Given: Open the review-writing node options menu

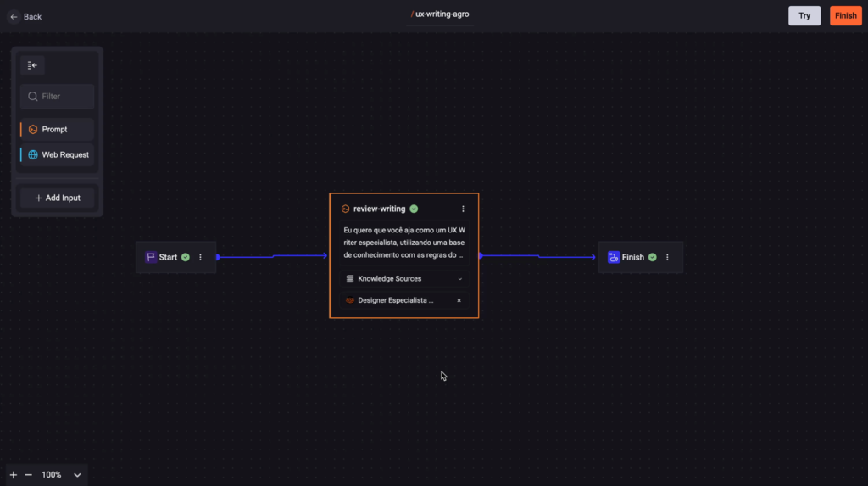Looking at the screenshot, I should pos(463,209).
